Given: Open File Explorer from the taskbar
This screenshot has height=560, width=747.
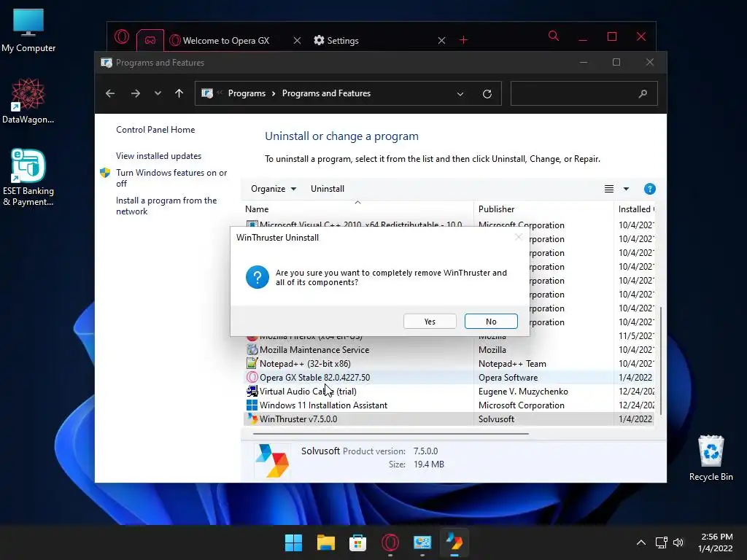Looking at the screenshot, I should tap(326, 542).
